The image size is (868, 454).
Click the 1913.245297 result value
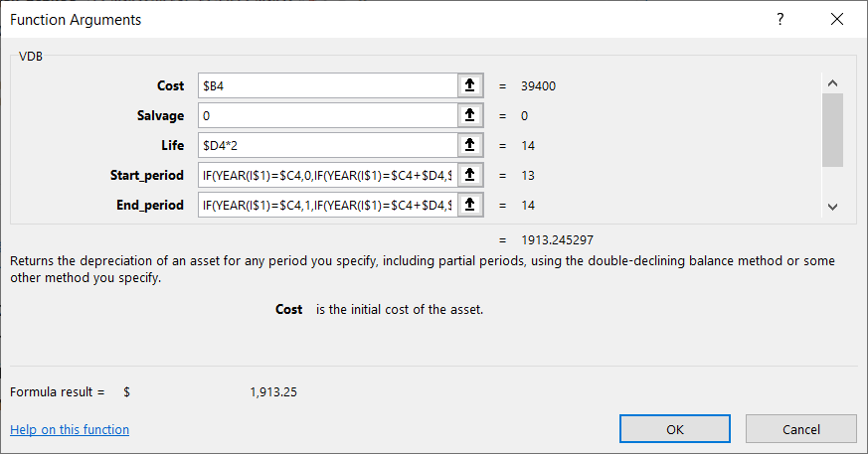tap(558, 240)
